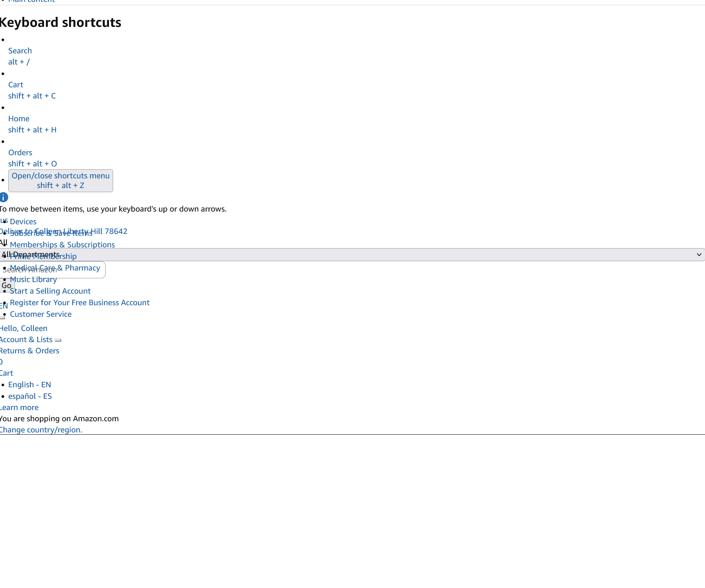Open the Search shortcut link
Viewport: 705px width, 588px height.
coord(20,56)
